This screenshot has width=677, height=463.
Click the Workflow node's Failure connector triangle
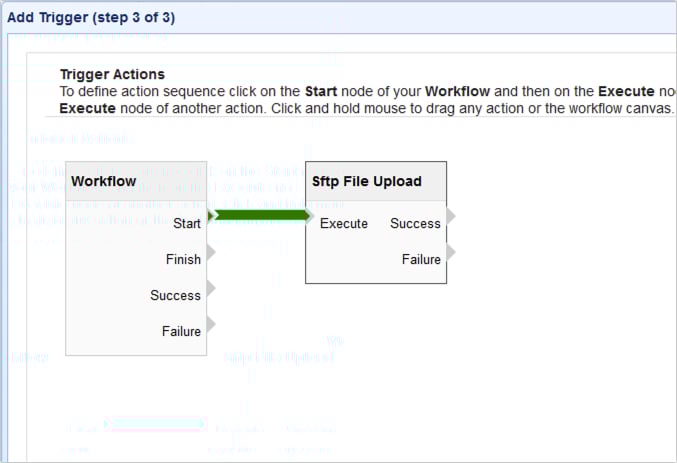coord(211,324)
